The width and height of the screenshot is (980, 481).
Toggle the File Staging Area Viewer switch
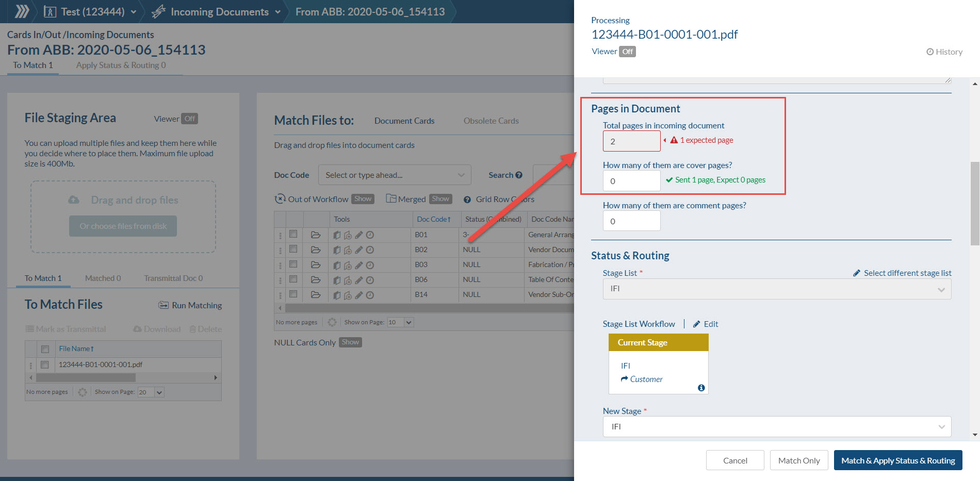190,119
